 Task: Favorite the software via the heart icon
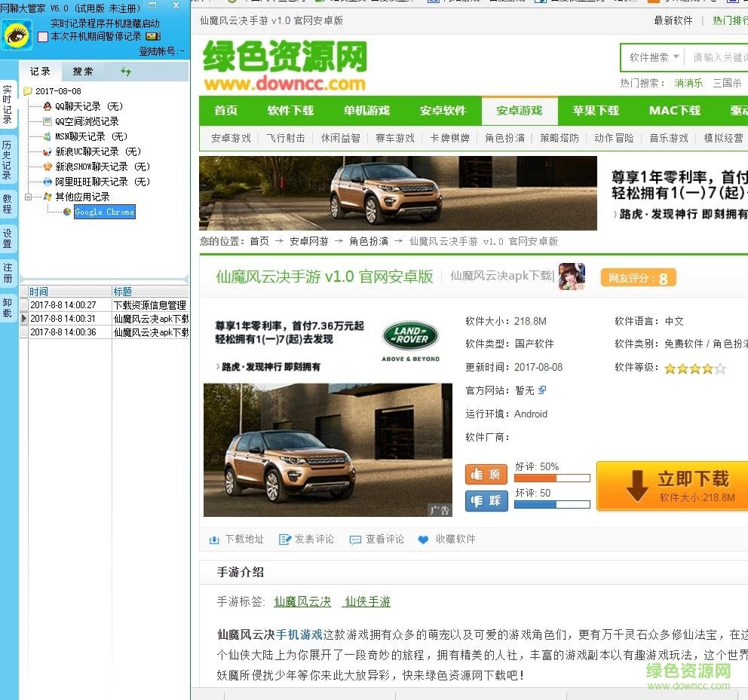(423, 539)
